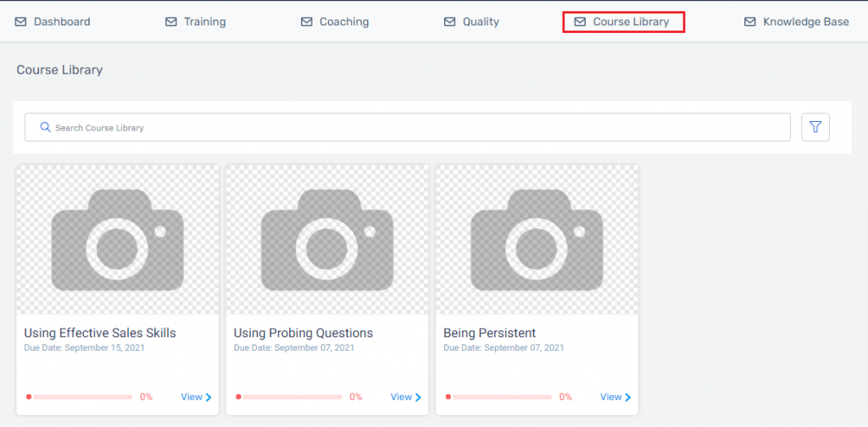Click camera thumbnail of Being Persistent course
The height and width of the screenshot is (427, 868).
pos(537,240)
